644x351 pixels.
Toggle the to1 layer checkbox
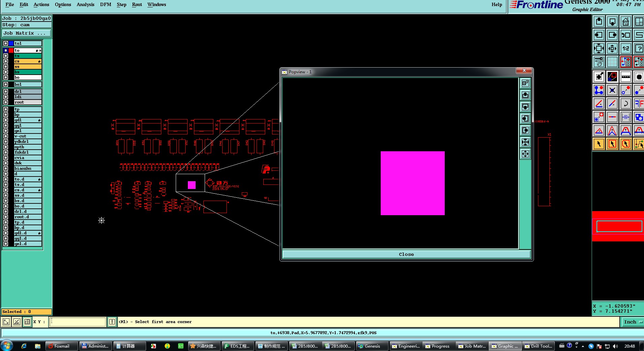coord(6,43)
